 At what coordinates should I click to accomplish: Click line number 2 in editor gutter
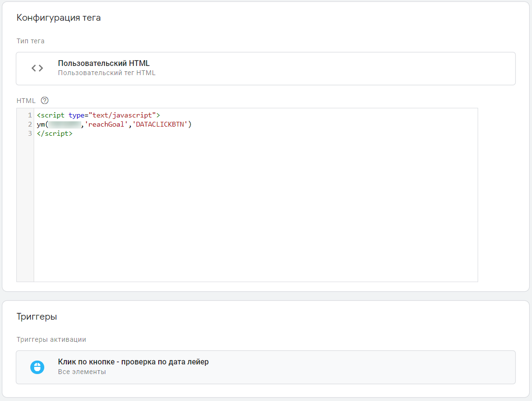tap(30, 124)
